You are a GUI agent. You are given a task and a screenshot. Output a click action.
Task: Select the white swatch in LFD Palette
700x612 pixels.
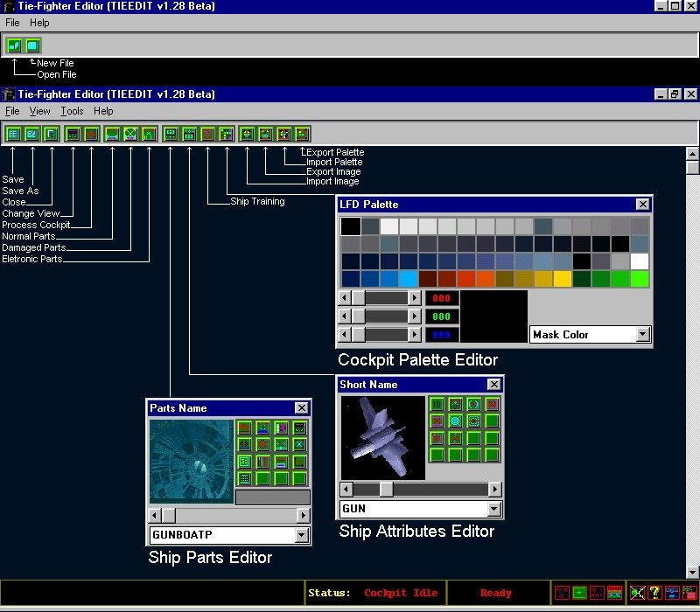640,261
